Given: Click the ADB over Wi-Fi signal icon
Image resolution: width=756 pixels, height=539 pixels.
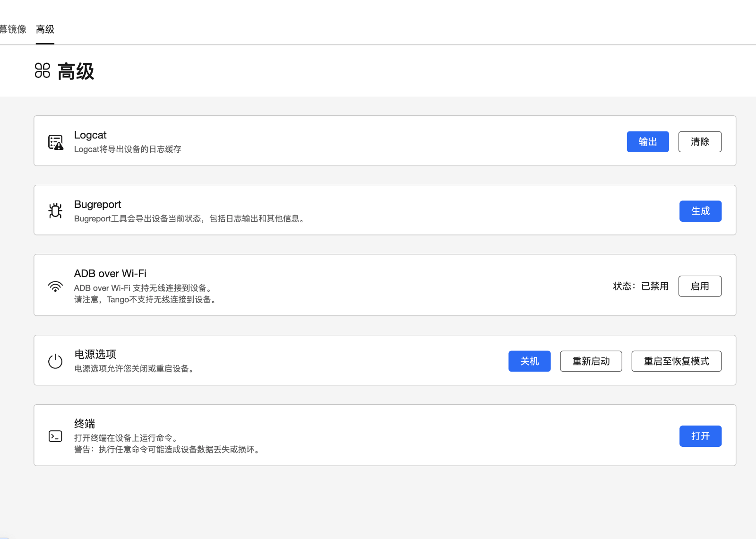Looking at the screenshot, I should (x=55, y=286).
